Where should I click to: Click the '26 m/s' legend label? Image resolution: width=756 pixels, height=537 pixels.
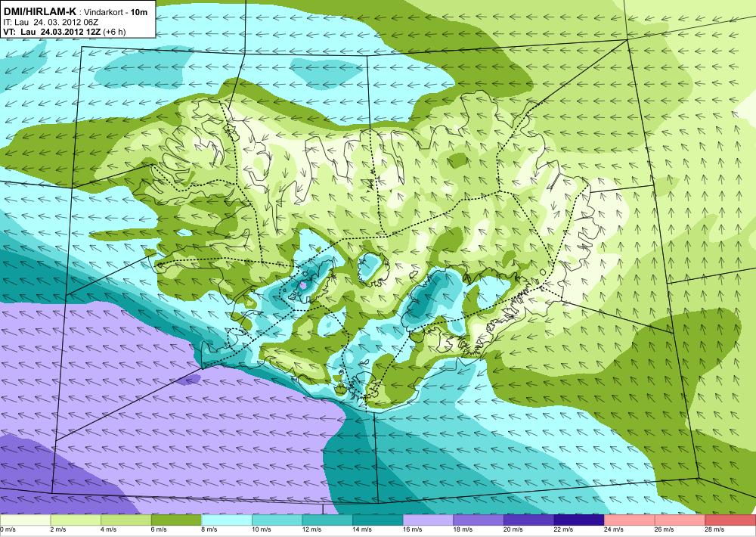(665, 529)
